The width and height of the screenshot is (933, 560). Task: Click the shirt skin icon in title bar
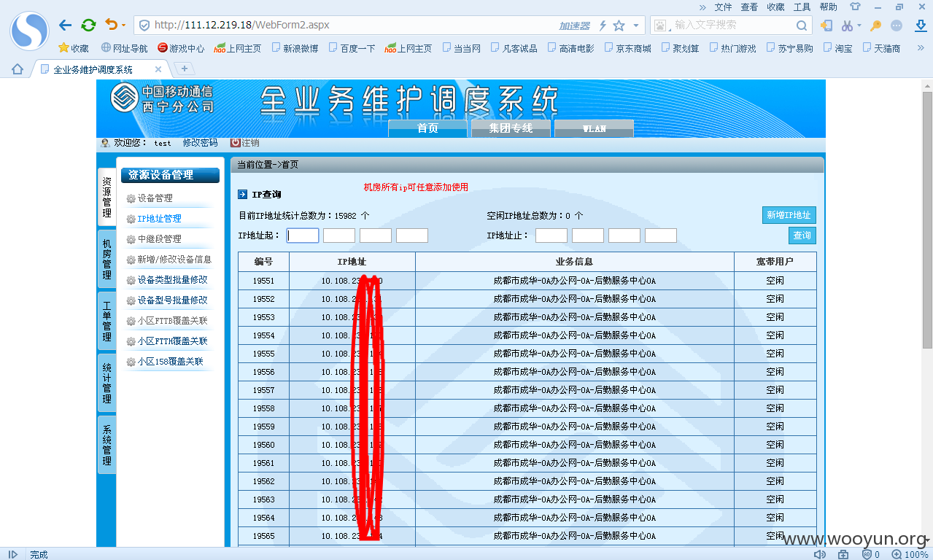855,7
